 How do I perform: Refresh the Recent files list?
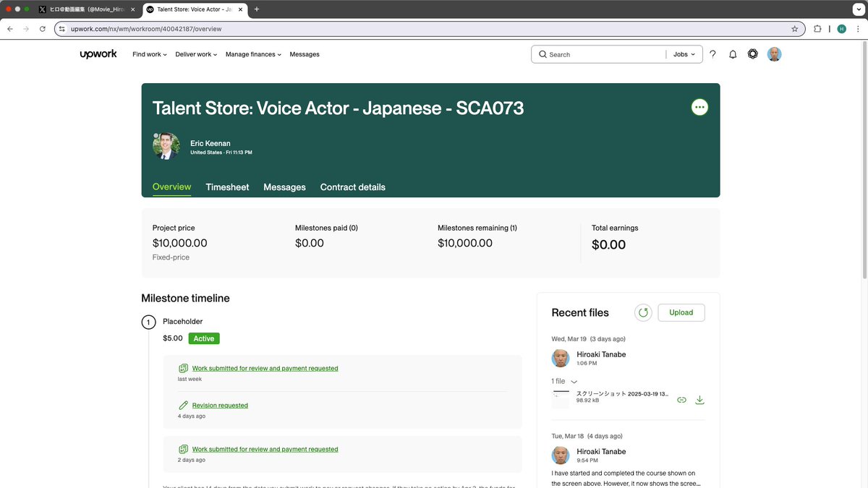[643, 312]
